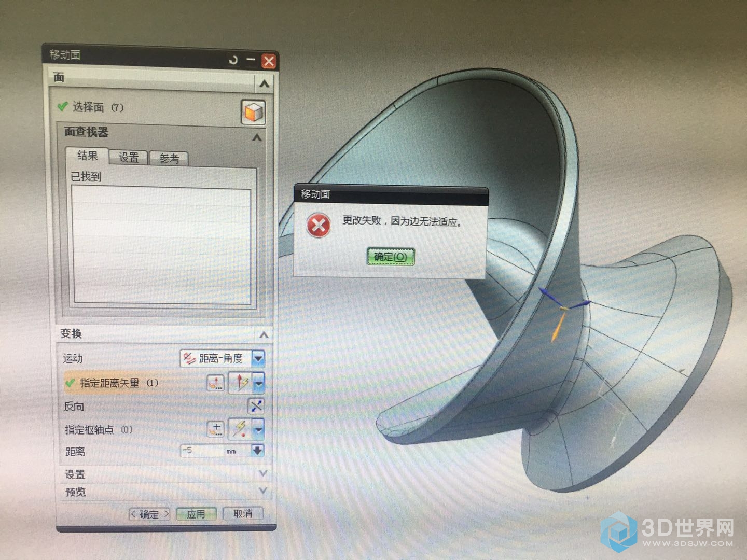747x560 pixels.
Task: Open the vector type dropdown arrow
Action: coord(259,383)
